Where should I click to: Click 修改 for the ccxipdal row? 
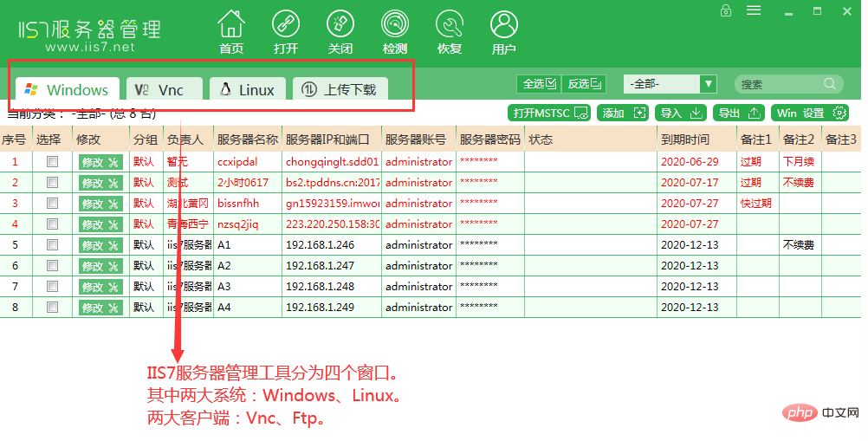click(x=100, y=162)
